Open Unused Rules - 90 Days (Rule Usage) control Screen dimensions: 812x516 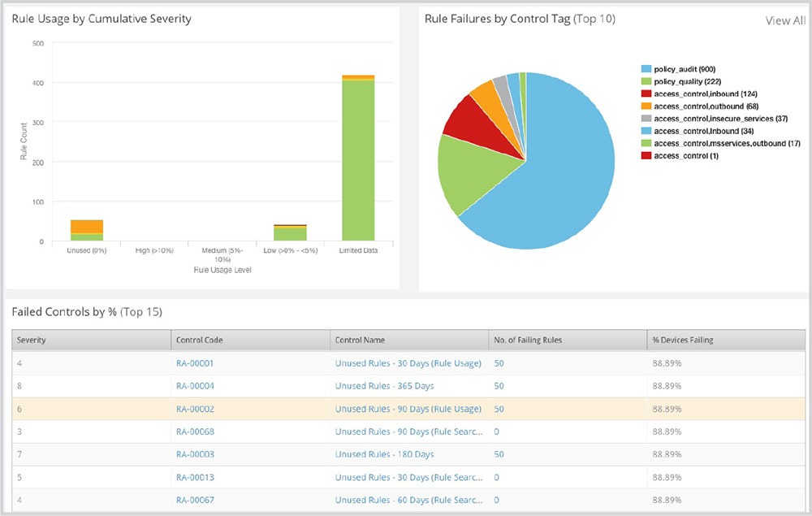(x=408, y=409)
